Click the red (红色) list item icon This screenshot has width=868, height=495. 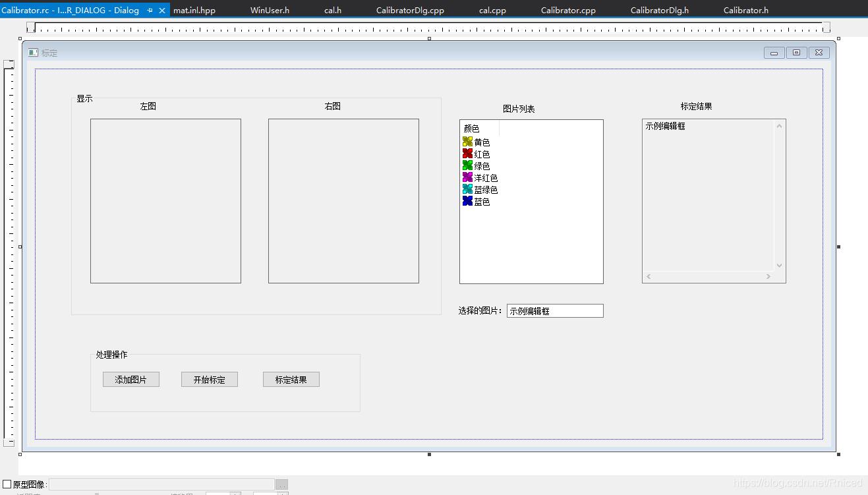coord(468,154)
